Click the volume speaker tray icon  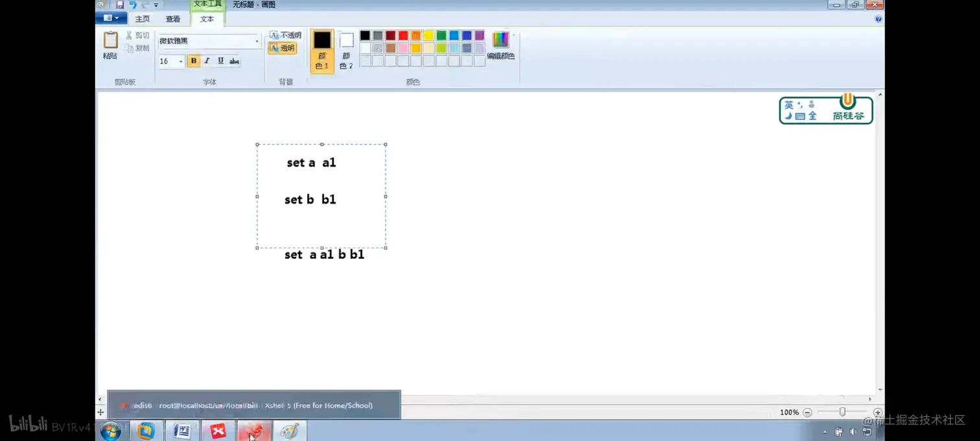coord(853,431)
